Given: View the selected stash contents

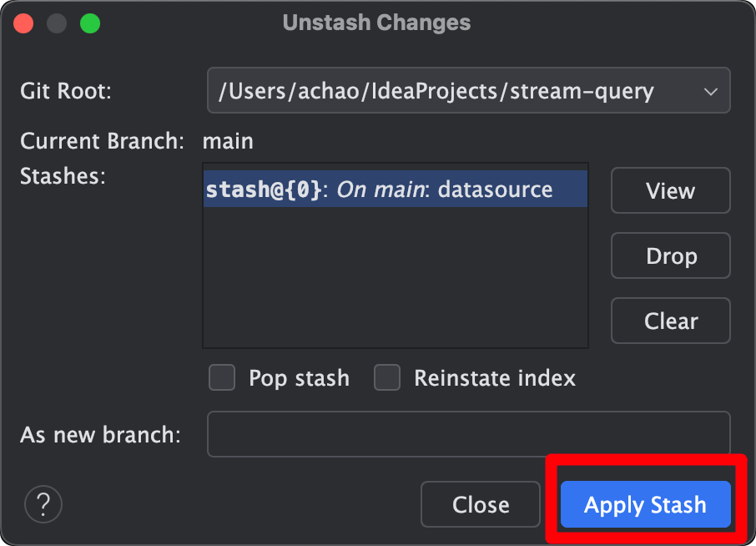Looking at the screenshot, I should click(x=670, y=191).
